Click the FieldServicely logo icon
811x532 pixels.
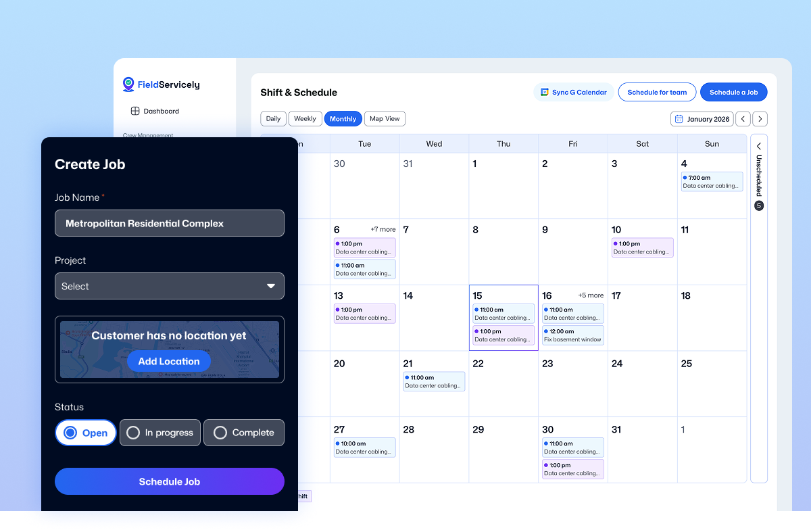(x=128, y=84)
